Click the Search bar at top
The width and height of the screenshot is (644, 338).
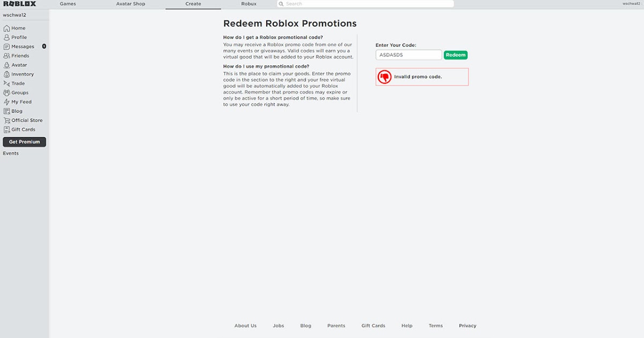[x=365, y=4]
